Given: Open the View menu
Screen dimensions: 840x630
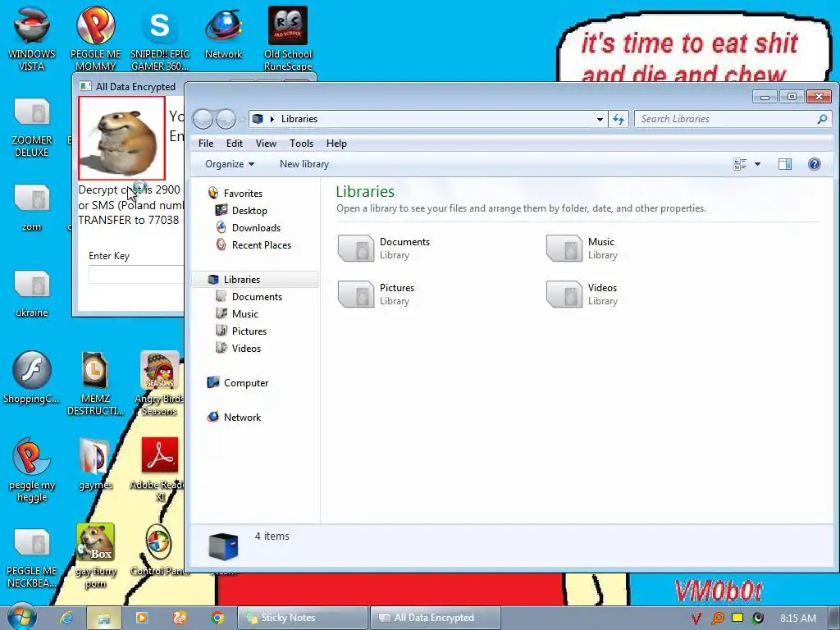Looking at the screenshot, I should [x=266, y=143].
